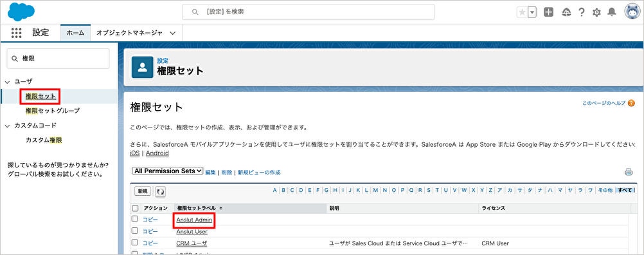Check the CRM ユーザ row checkbox
This screenshot has height=255, width=644.
(135, 242)
